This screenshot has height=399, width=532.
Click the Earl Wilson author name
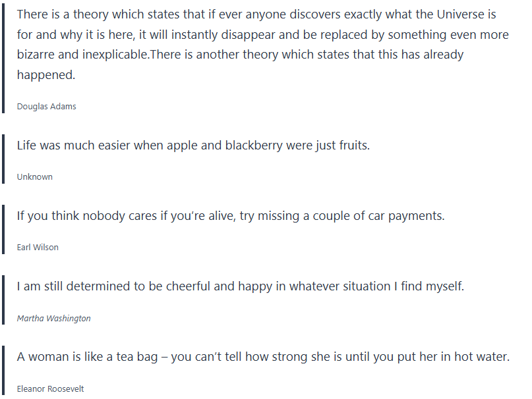(38, 247)
